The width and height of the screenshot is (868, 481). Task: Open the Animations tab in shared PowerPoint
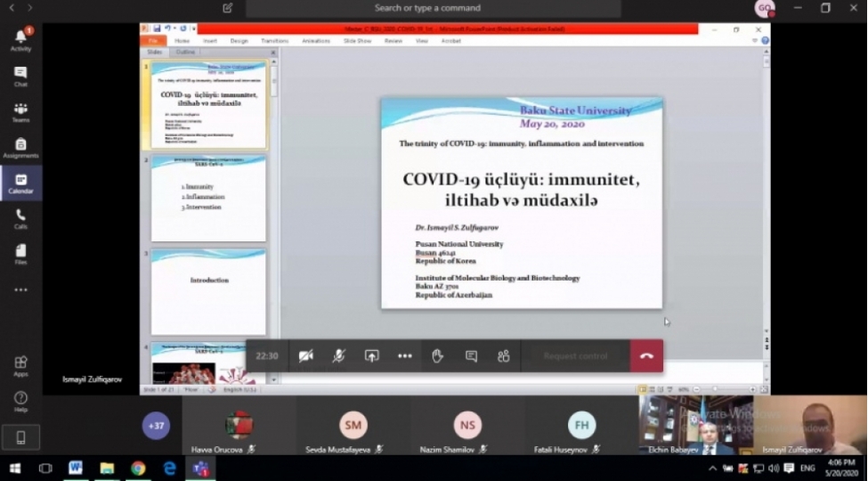pos(316,40)
